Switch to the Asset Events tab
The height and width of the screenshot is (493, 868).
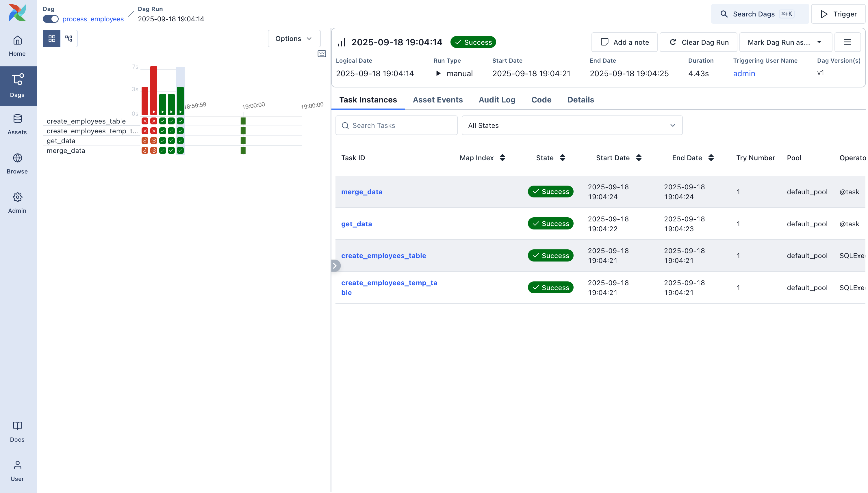[x=437, y=100]
